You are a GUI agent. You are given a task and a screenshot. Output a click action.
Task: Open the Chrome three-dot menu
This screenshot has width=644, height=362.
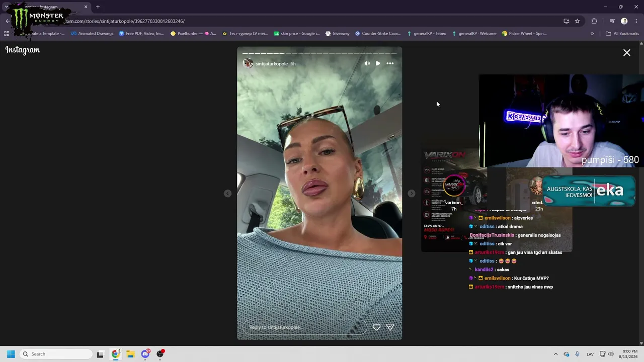tap(636, 21)
